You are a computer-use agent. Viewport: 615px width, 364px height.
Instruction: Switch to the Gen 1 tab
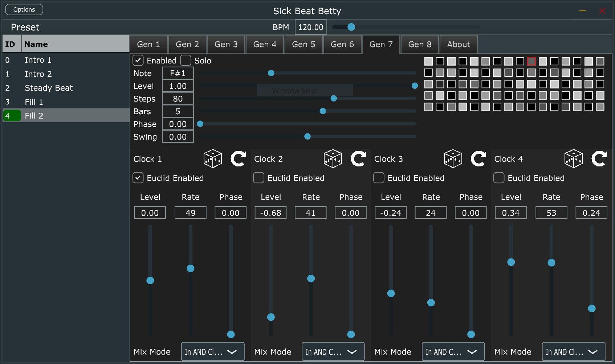[148, 44]
